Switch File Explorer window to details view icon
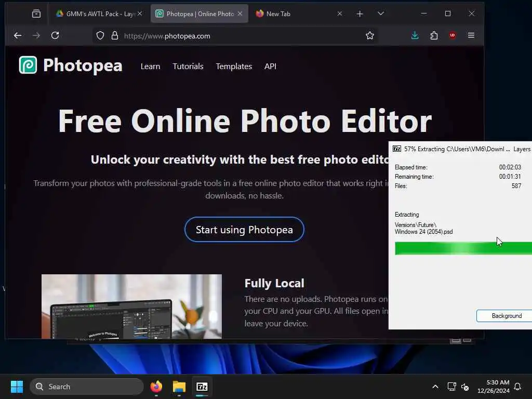532x399 pixels. point(456,340)
